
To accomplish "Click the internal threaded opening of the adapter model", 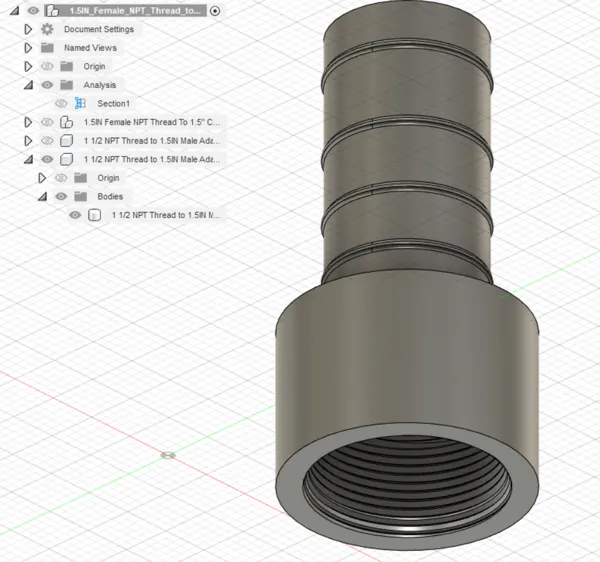I will click(x=407, y=486).
